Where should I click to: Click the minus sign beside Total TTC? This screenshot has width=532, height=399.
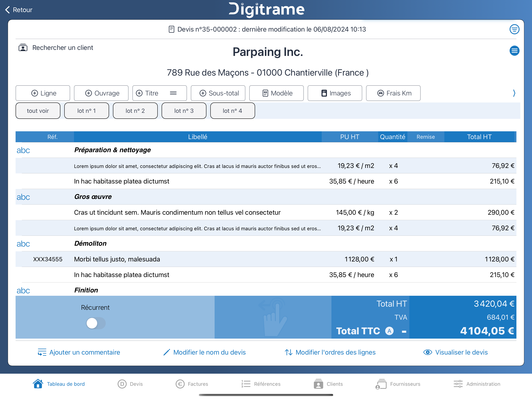pyautogui.click(x=404, y=332)
